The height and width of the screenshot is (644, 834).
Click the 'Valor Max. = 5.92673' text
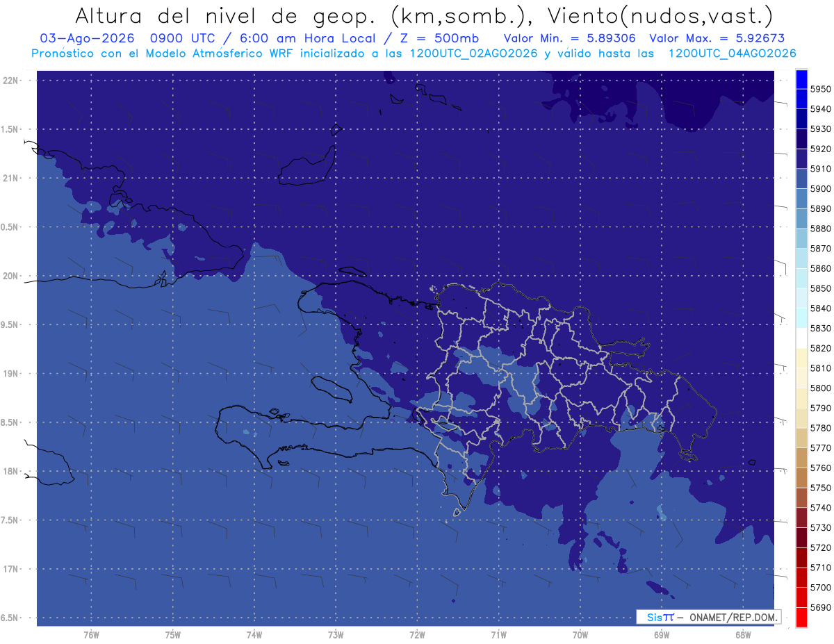tap(717, 38)
